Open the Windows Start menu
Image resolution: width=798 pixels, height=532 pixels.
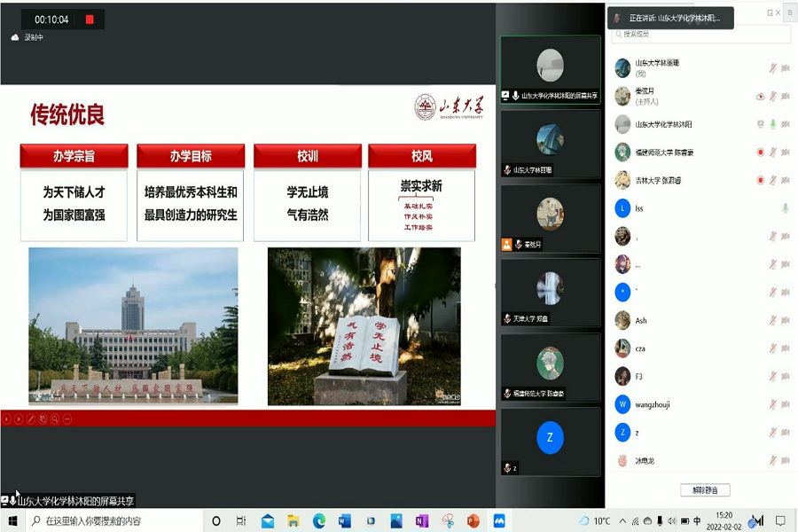[x=12, y=520]
